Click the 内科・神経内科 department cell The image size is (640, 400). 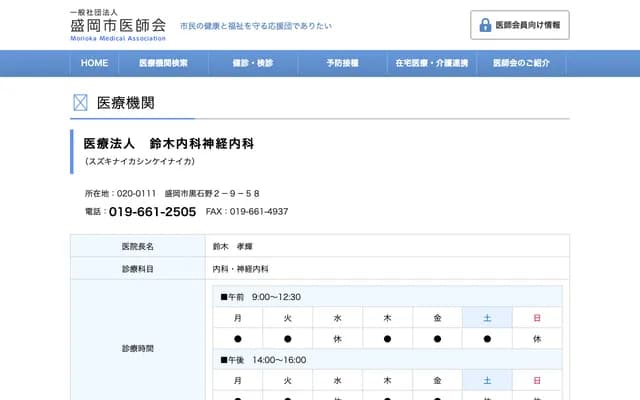pyautogui.click(x=241, y=269)
